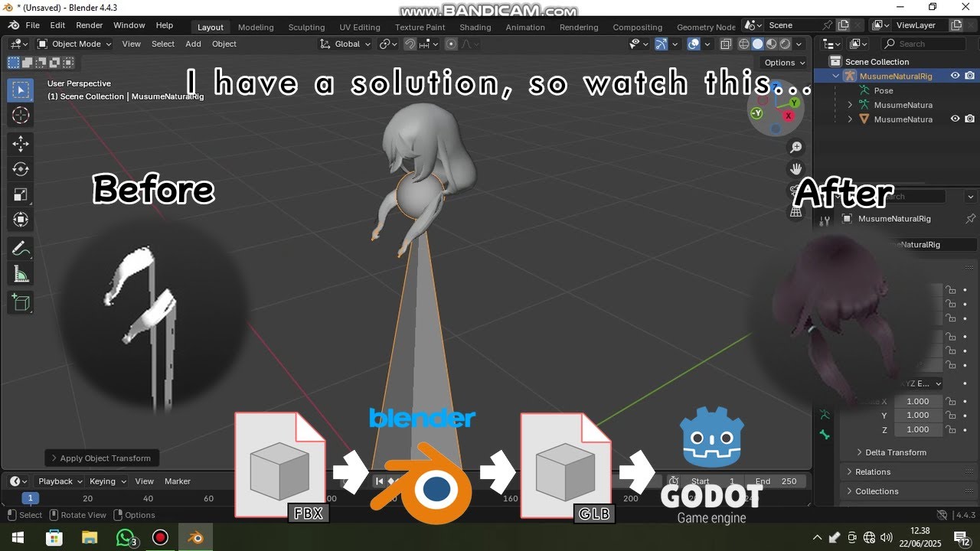Click the viewport zoom magnifier icon
980x551 pixels.
coord(796,147)
